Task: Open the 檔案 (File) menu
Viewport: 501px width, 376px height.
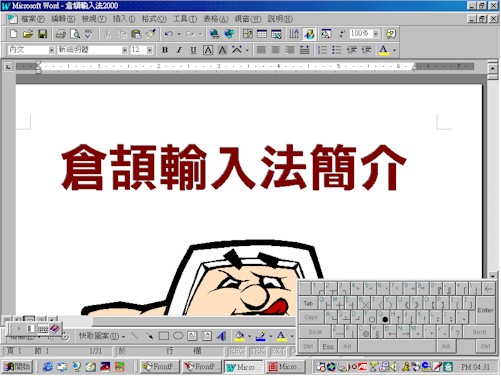Action: pyautogui.click(x=33, y=19)
